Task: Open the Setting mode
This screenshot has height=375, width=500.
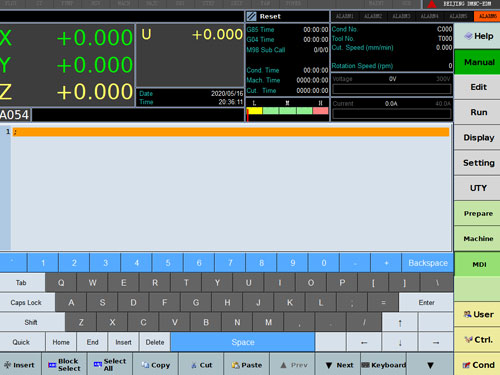Action: tap(477, 163)
